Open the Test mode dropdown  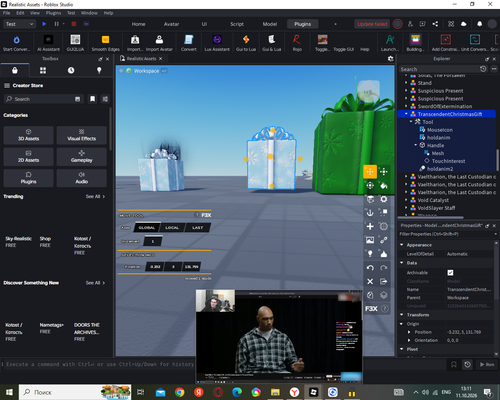coord(19,24)
